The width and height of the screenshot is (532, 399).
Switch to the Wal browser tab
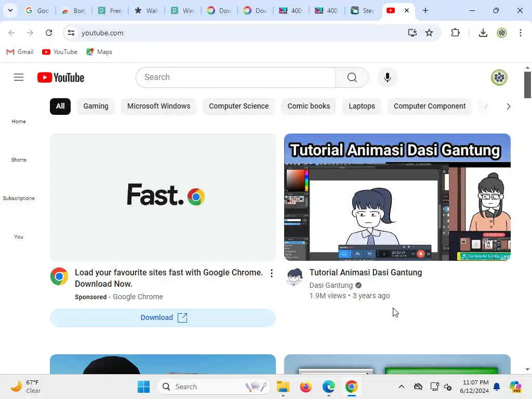click(x=146, y=10)
